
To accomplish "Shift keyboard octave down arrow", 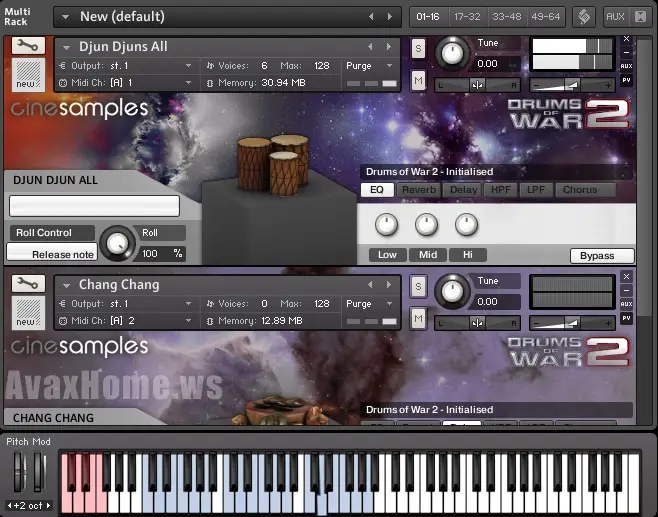I will tap(9, 505).
